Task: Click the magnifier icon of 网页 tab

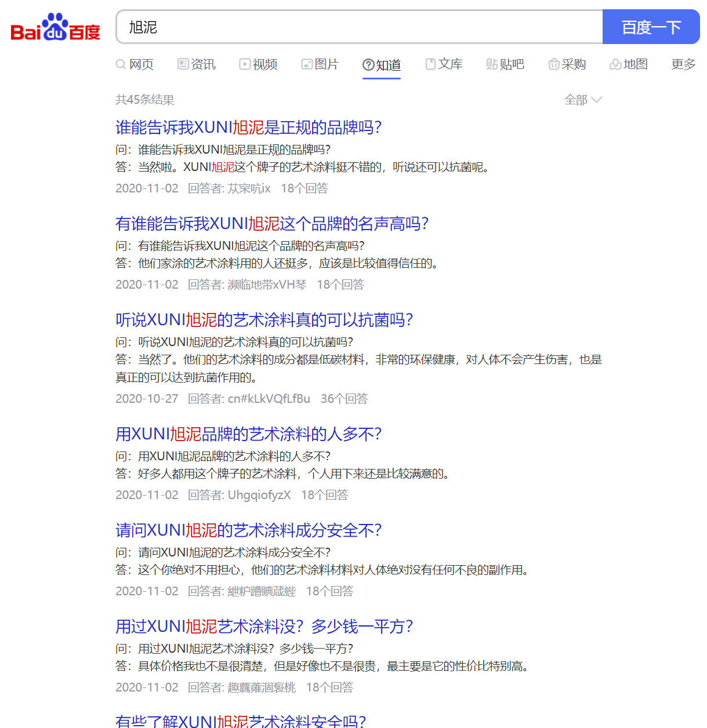Action: [x=121, y=64]
